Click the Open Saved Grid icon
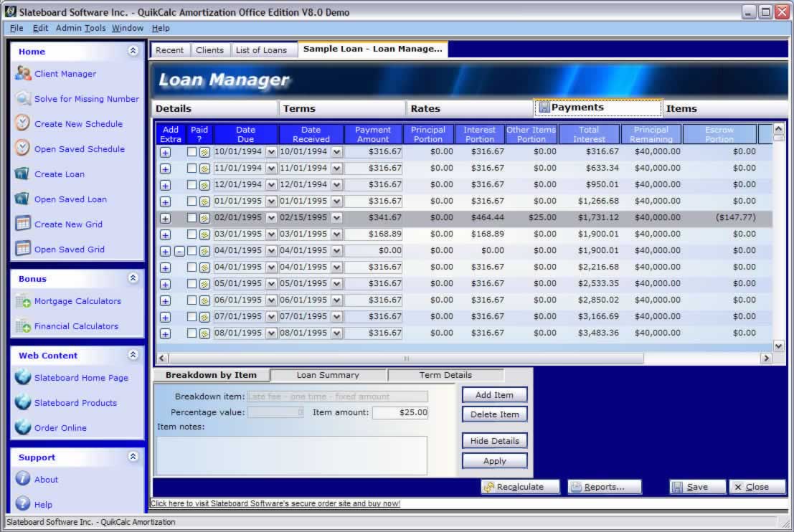The height and width of the screenshot is (532, 794). click(22, 249)
